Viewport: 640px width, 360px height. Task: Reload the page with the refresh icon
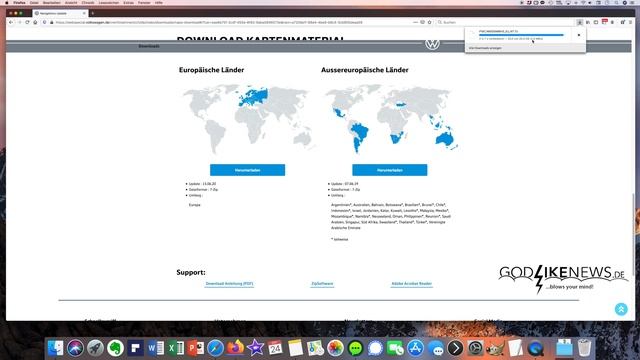[27, 22]
